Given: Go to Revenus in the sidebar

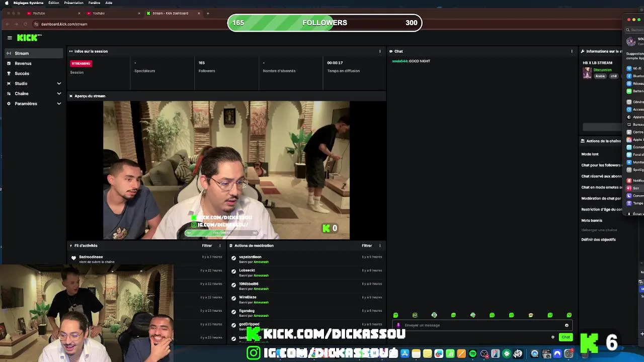Looking at the screenshot, I should coord(34,63).
